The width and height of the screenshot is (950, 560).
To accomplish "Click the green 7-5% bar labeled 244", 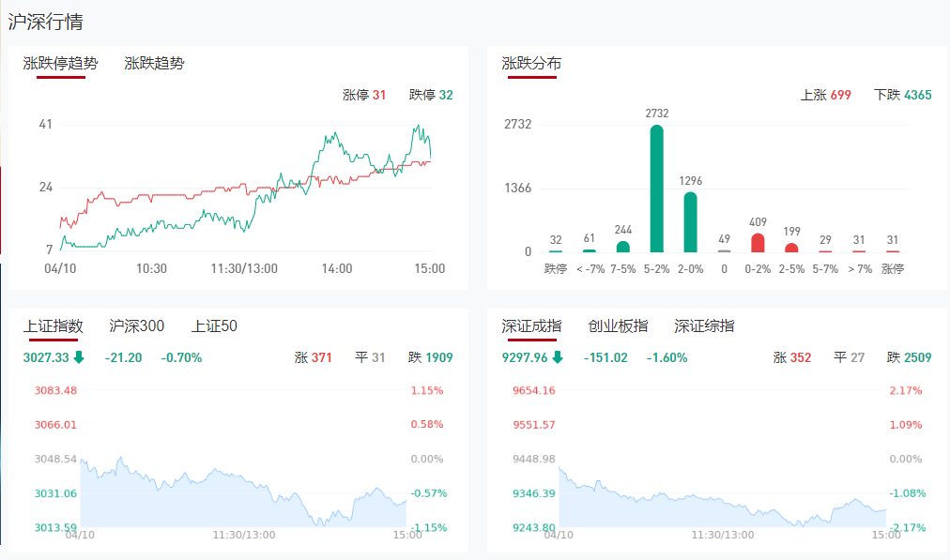I will coord(622,247).
